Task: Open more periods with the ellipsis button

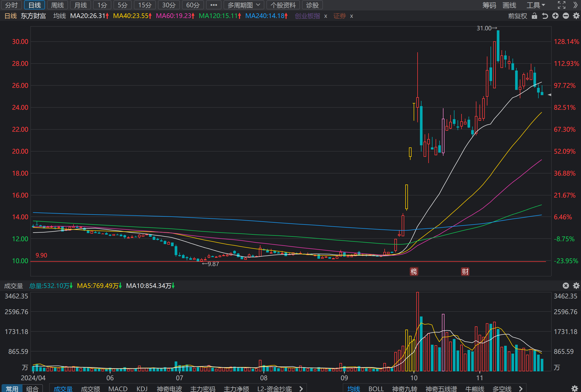Action: click(214, 5)
